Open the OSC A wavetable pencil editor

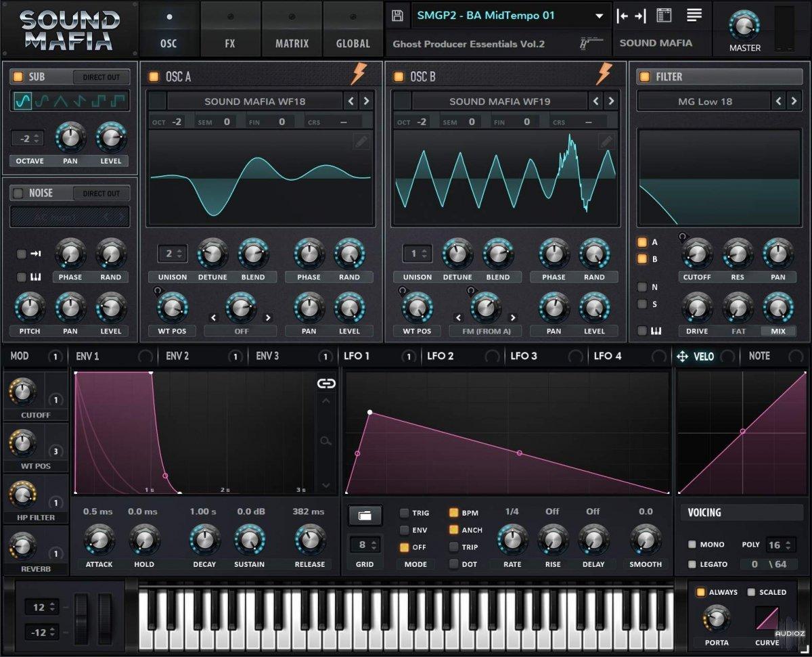pos(362,141)
